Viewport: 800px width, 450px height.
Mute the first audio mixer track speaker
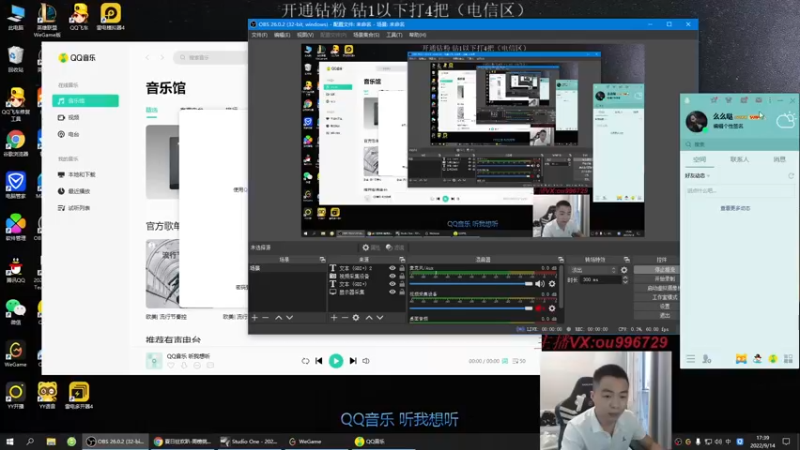tap(540, 284)
